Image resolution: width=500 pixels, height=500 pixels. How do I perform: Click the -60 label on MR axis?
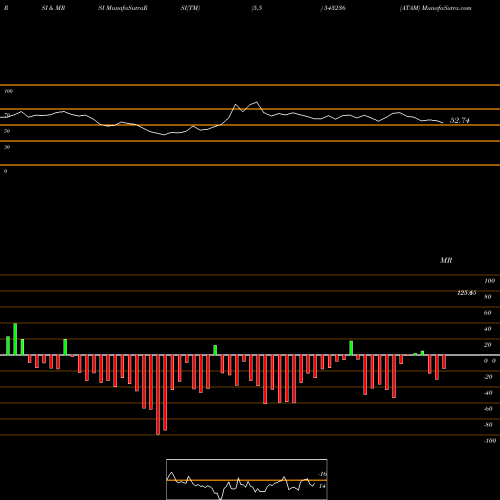[488, 409]
